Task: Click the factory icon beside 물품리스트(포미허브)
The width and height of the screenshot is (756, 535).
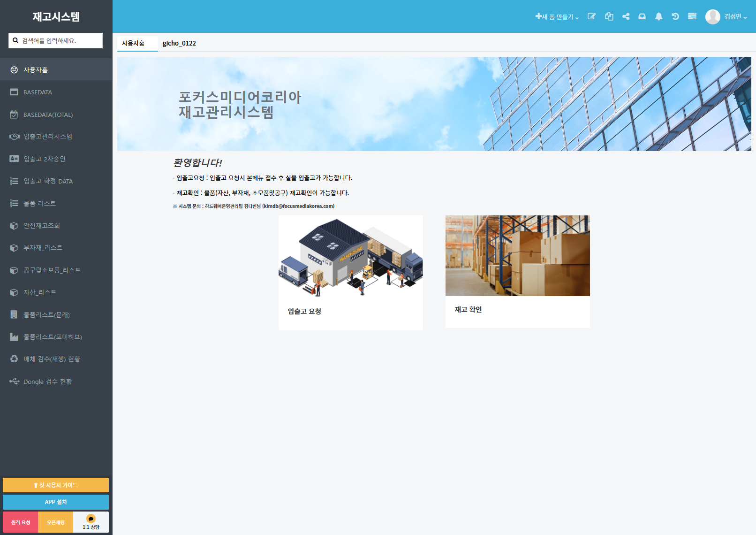Action: pos(14,337)
